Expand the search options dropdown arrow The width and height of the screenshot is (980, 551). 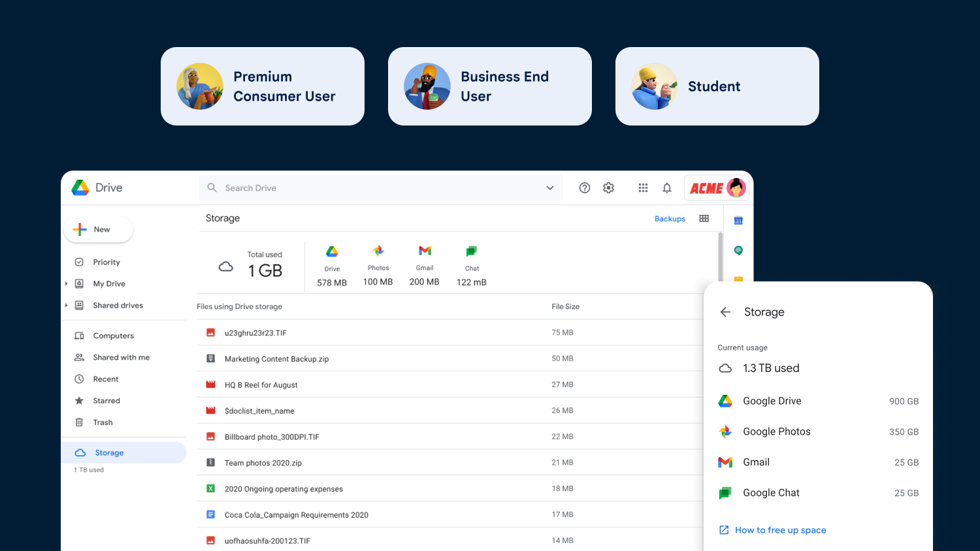[550, 188]
